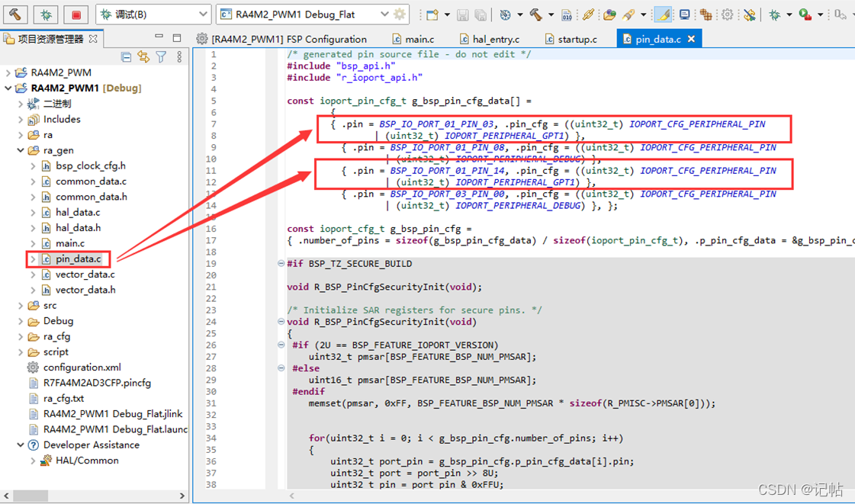855x504 pixels.
Task: Select the HAL/Common tree item
Action: click(x=87, y=461)
